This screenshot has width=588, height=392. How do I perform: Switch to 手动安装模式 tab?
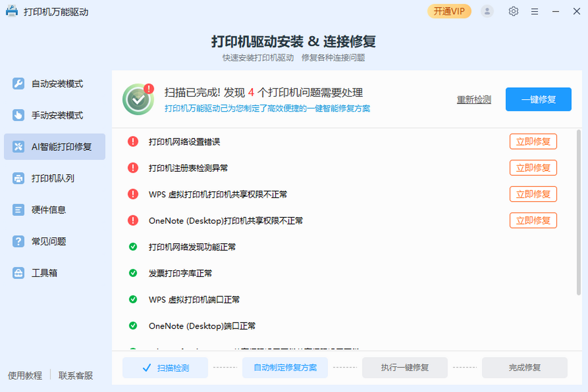click(54, 115)
